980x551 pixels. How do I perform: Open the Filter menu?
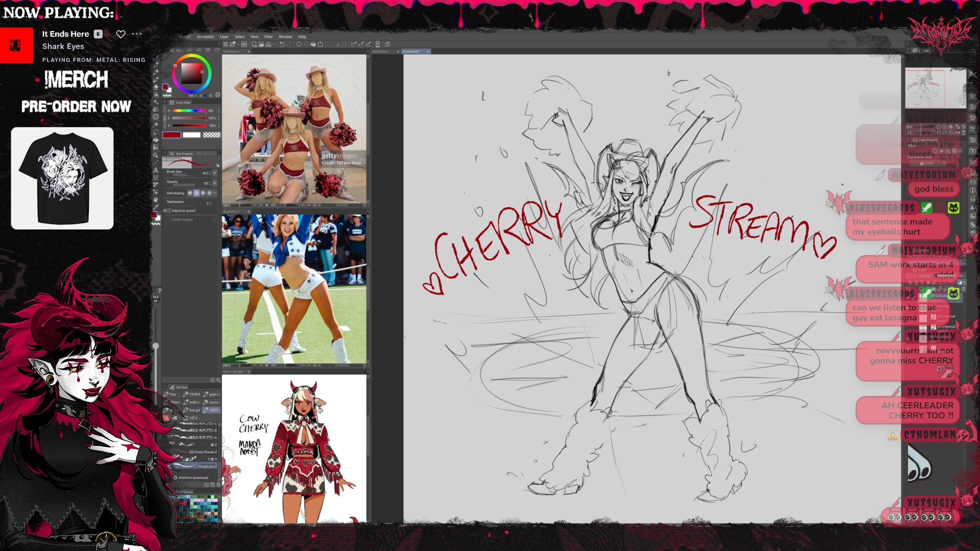[268, 37]
